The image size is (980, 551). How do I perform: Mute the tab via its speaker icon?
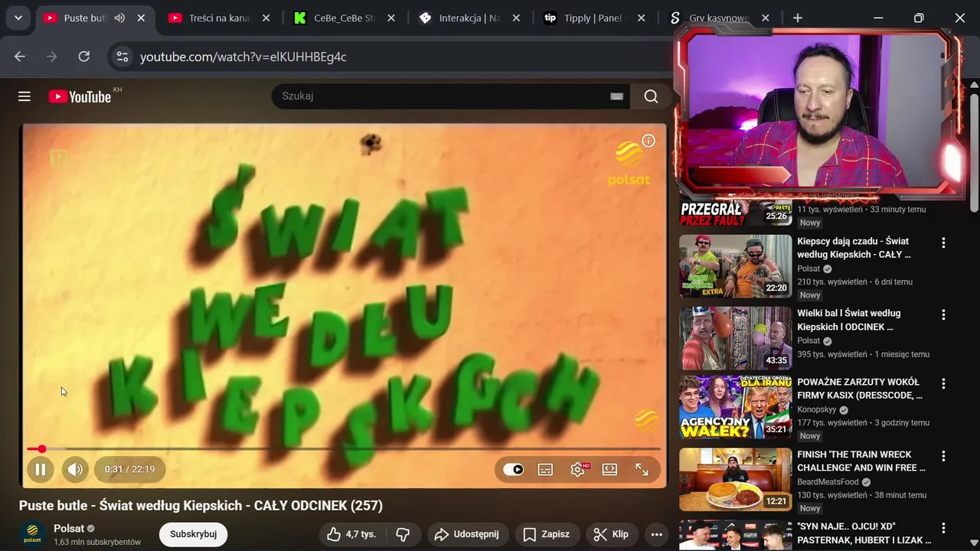[119, 18]
